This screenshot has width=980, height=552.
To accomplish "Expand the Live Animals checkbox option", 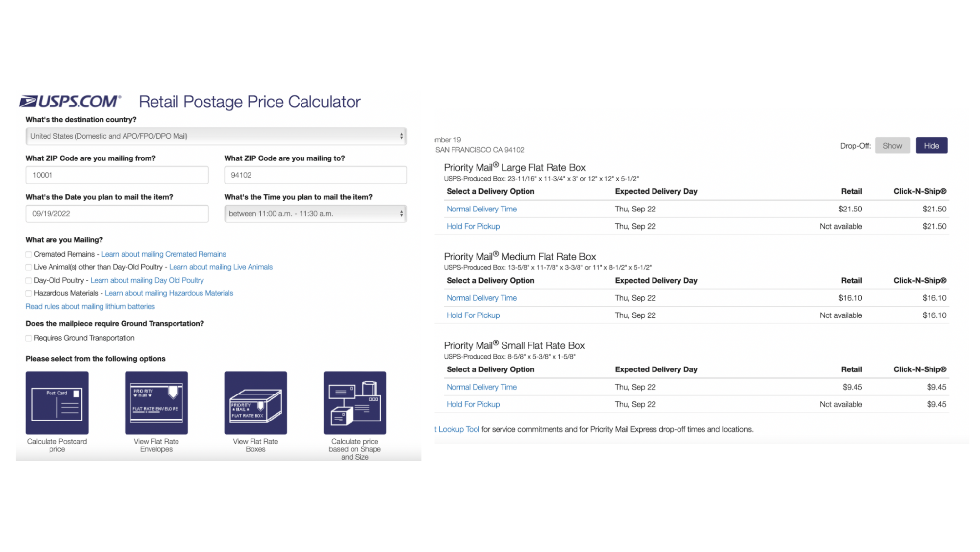I will pyautogui.click(x=29, y=267).
